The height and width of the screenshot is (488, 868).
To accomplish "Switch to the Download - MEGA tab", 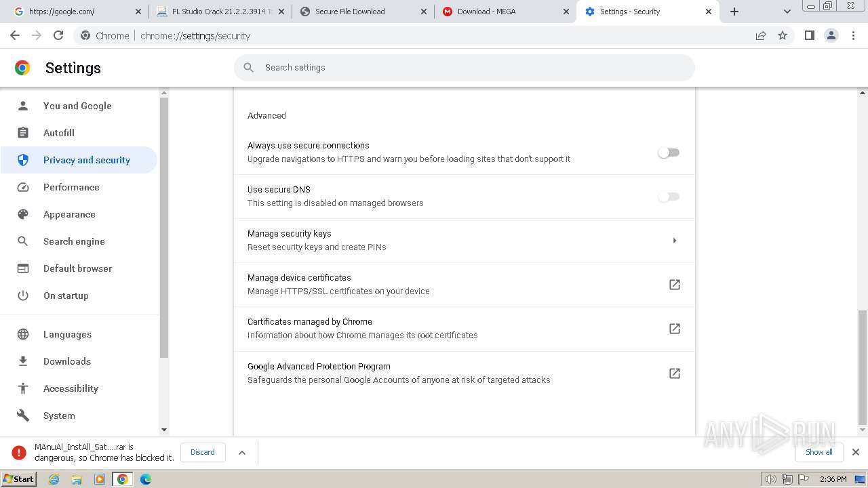I will [x=505, y=12].
